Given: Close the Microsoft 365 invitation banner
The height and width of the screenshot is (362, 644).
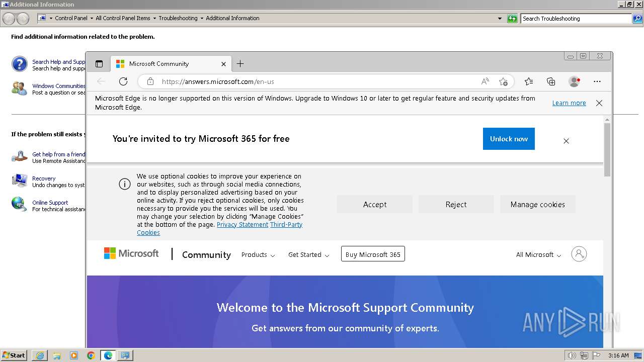Looking at the screenshot, I should pyautogui.click(x=566, y=141).
